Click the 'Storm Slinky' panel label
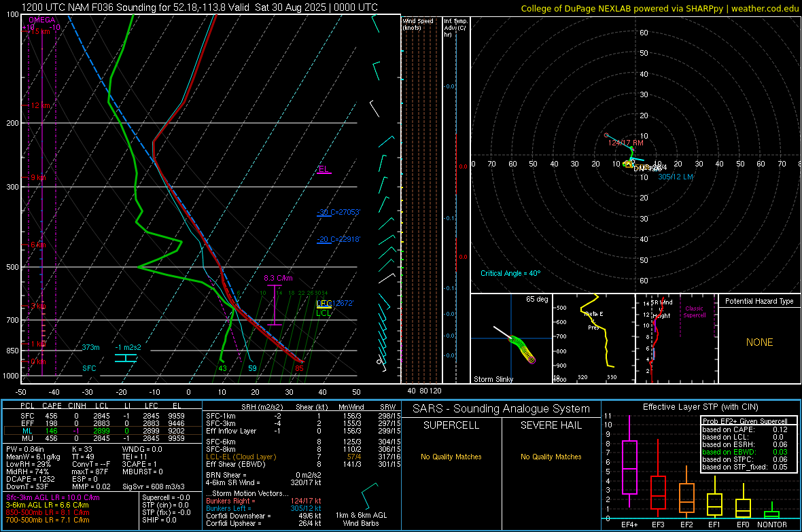Viewport: 802px width, 532px height. pos(493,379)
